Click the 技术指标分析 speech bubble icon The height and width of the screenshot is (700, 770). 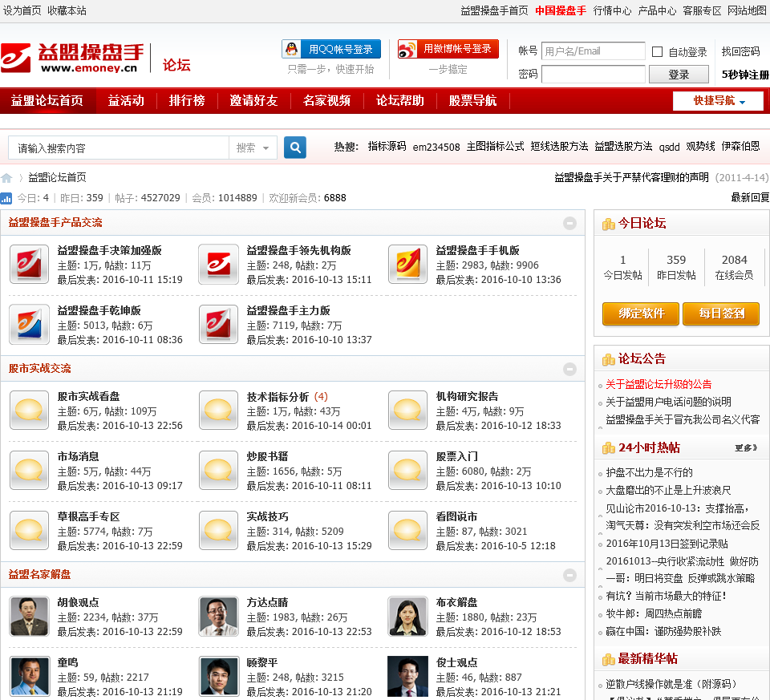[x=218, y=411]
